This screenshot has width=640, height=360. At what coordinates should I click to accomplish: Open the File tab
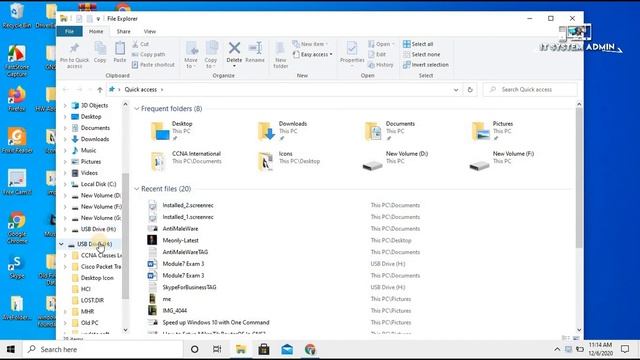[x=69, y=31]
